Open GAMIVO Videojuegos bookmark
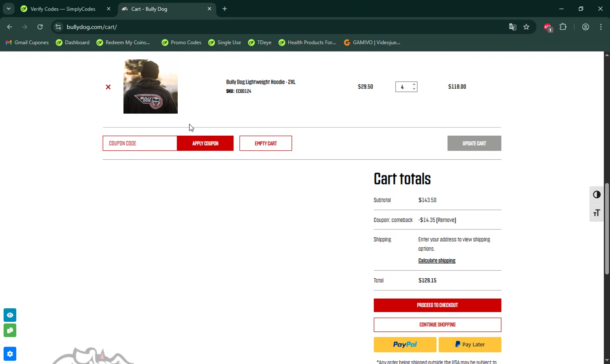Screen dimensions: 610x364 [372, 42]
